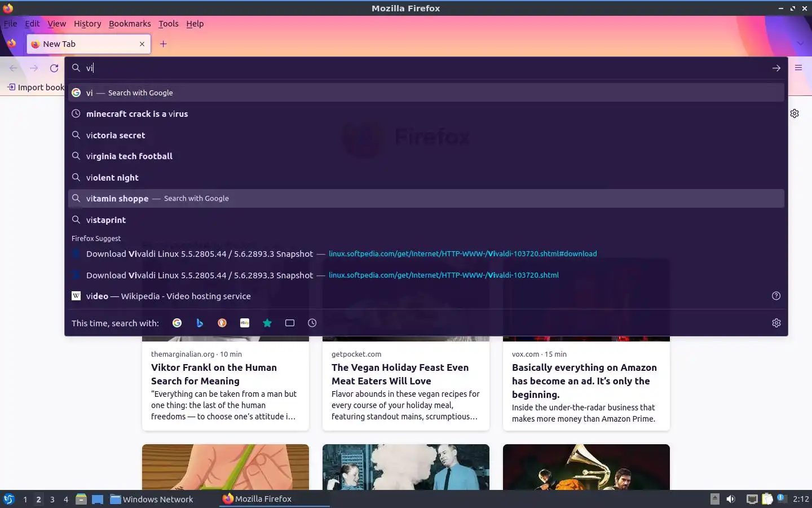This screenshot has height=508, width=812.
Task: Switch to workspace 1 in taskbar
Action: tap(25, 499)
